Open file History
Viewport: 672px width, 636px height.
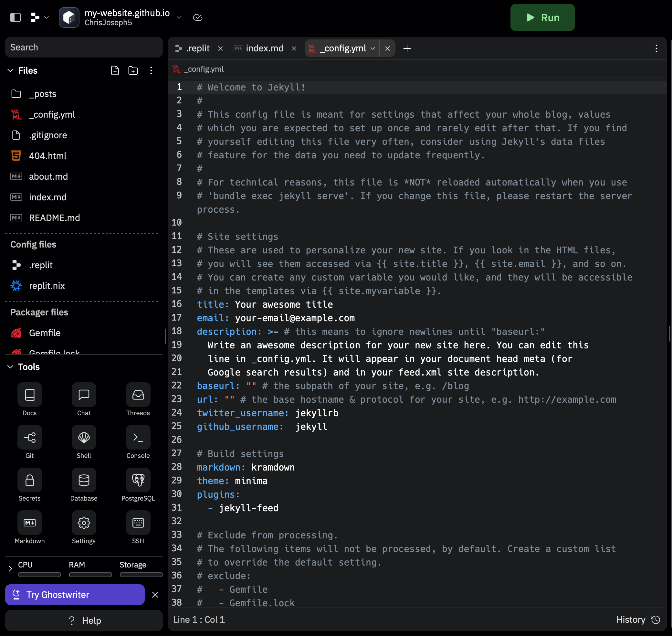pos(638,620)
